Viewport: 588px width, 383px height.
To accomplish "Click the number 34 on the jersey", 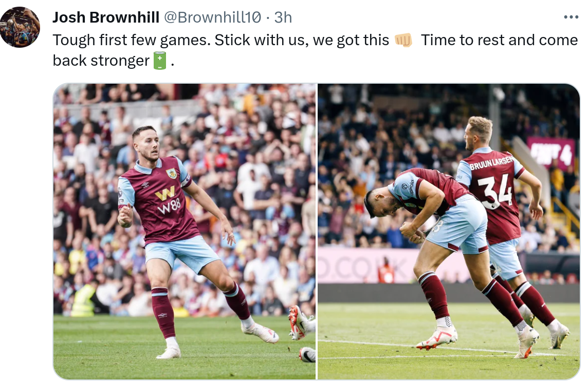I will coord(495,191).
